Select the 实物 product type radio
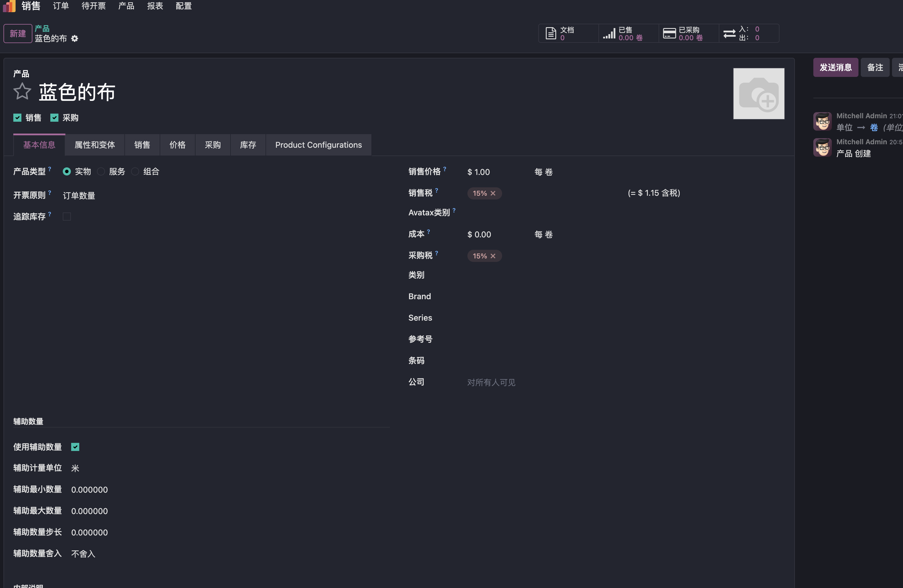 pos(67,172)
